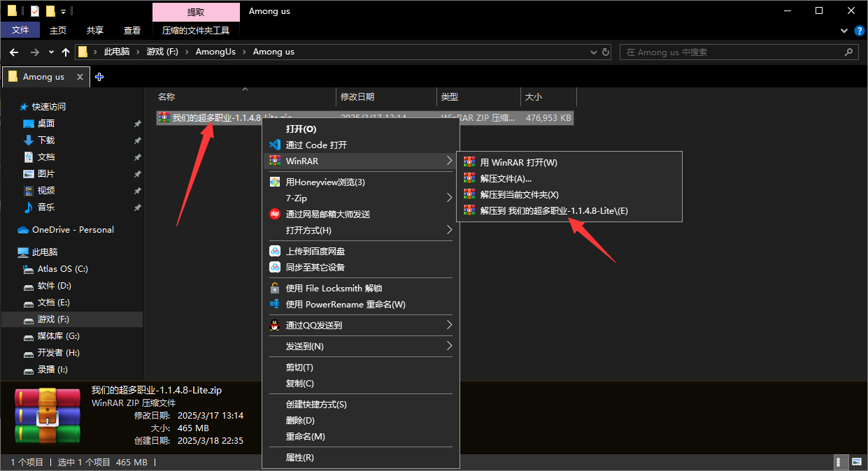Click the forward navigation arrow
868x471 pixels.
[34, 52]
